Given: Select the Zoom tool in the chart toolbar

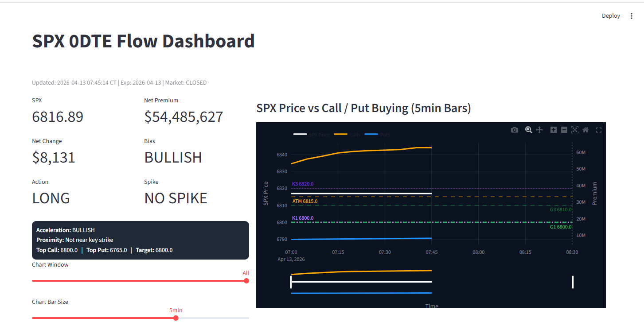Looking at the screenshot, I should click(x=528, y=130).
